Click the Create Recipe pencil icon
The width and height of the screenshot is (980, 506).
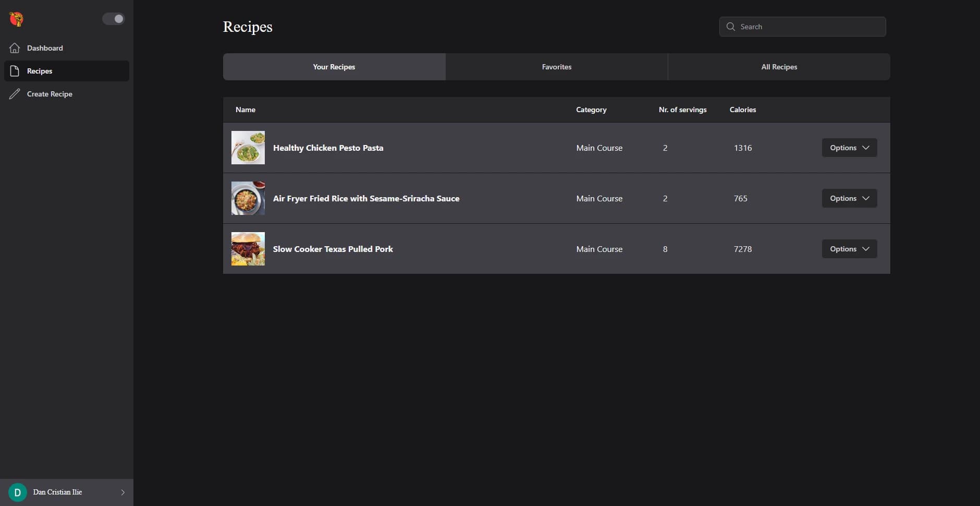click(15, 94)
